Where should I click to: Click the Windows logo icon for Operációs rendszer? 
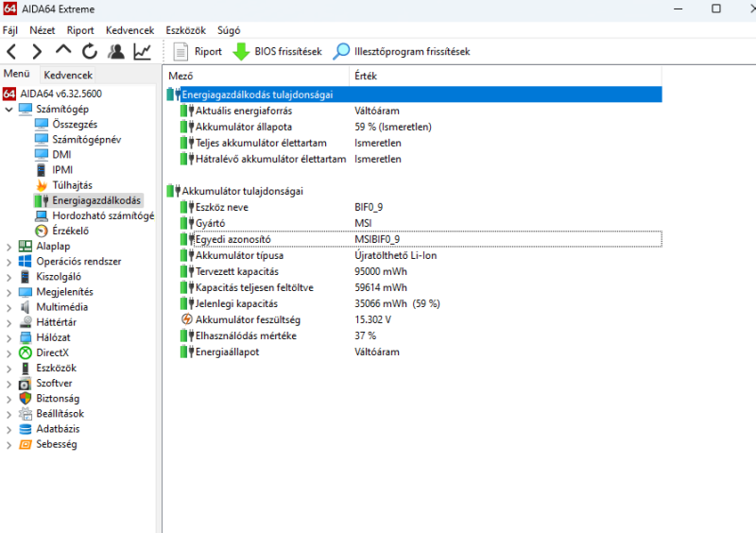(26, 262)
